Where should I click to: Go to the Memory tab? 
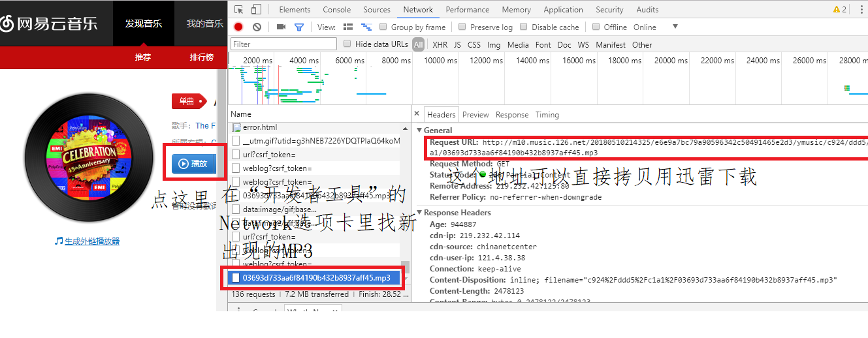tap(517, 10)
